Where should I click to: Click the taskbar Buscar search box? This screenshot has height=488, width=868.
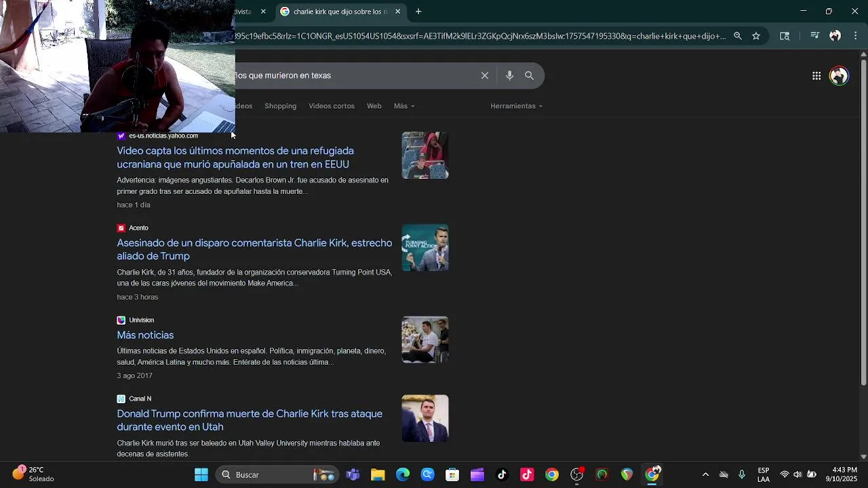[x=278, y=474]
